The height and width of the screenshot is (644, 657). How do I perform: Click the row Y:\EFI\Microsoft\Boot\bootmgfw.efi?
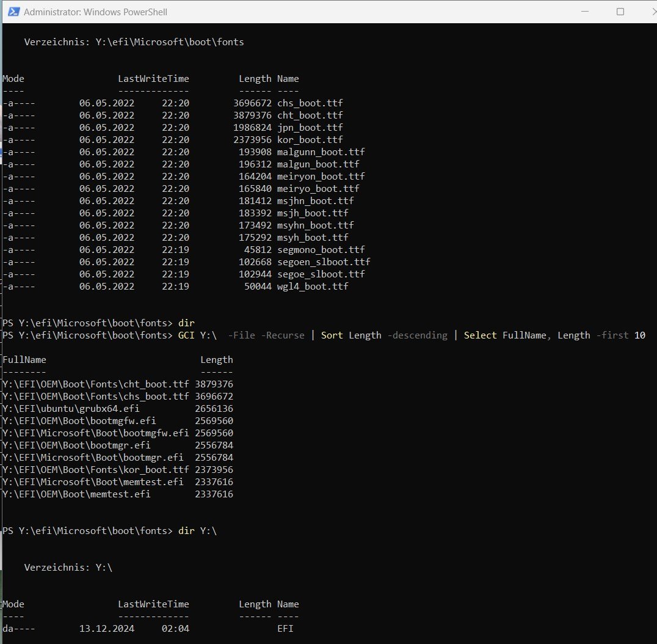[x=118, y=433]
